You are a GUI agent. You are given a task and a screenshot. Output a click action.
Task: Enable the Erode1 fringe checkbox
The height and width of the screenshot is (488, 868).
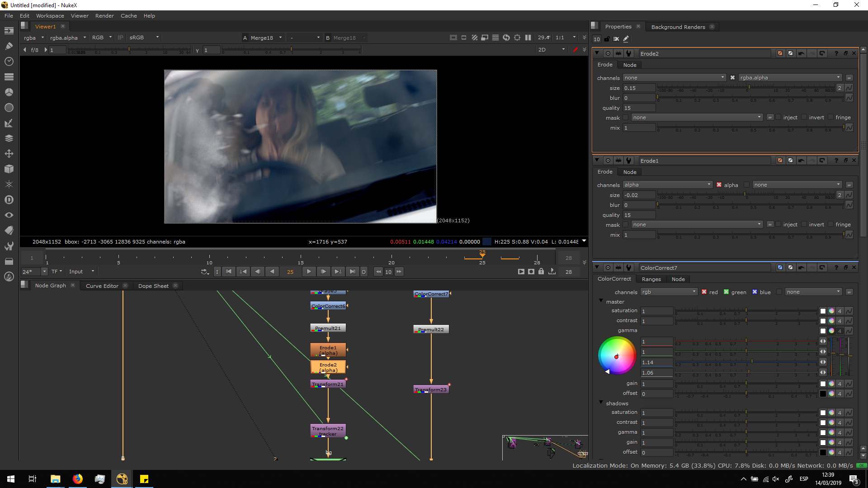(831, 225)
